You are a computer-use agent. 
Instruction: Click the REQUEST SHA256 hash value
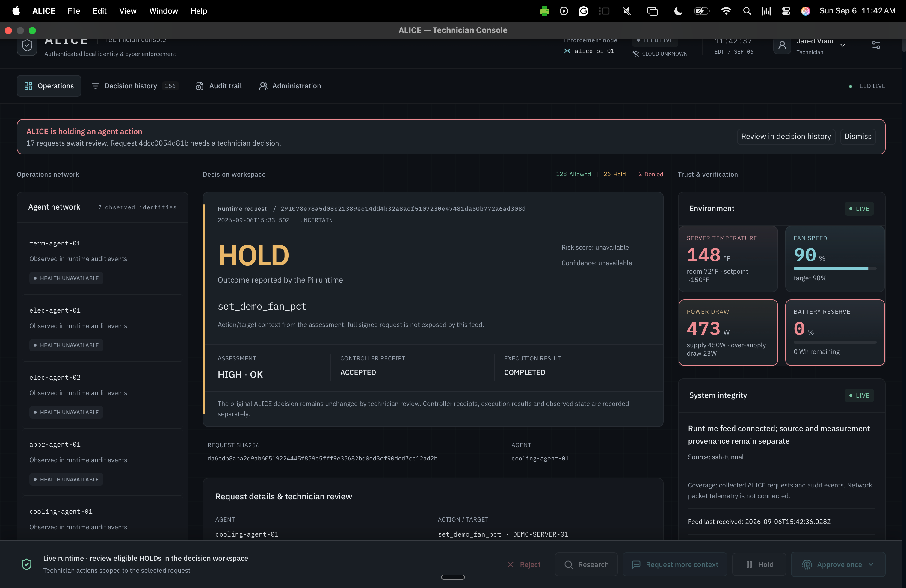[x=322, y=459]
